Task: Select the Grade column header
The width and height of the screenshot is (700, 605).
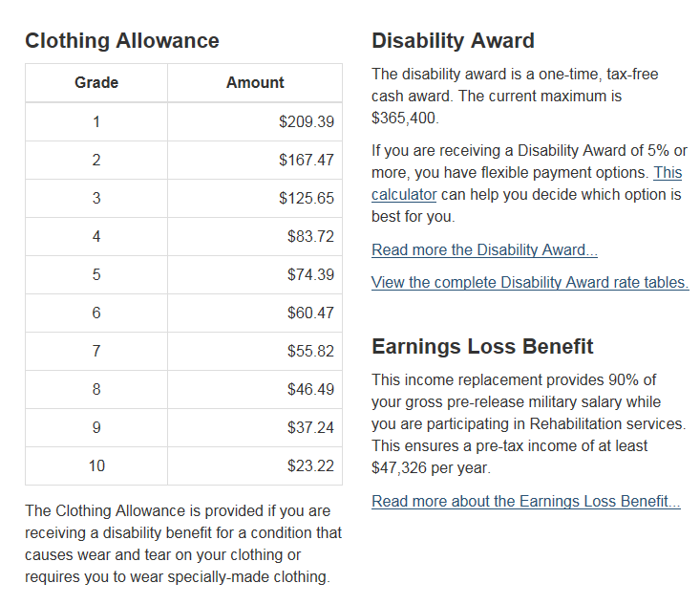Action: 96,82
